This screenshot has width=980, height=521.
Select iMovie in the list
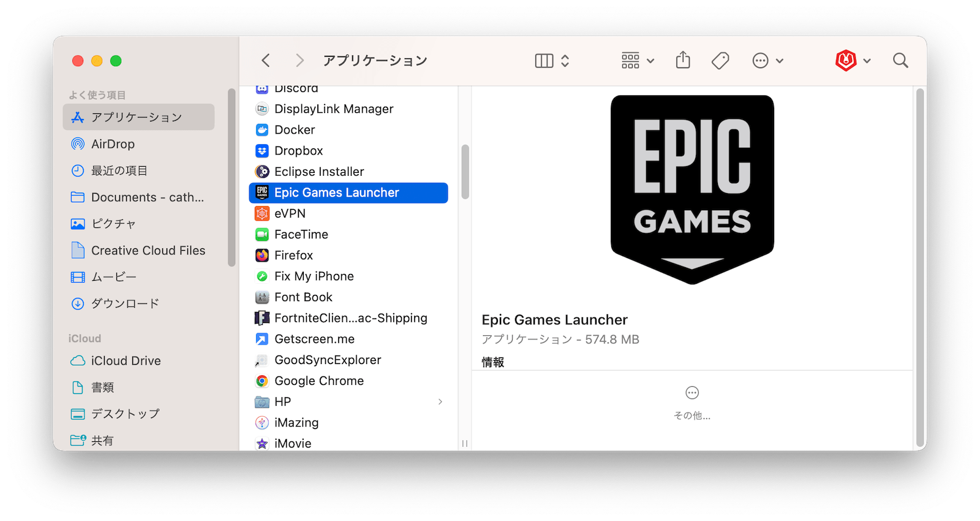click(x=349, y=443)
